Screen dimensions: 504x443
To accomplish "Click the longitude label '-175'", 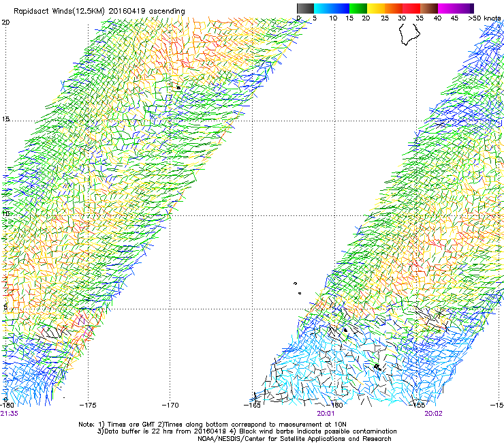I will 88,406.
